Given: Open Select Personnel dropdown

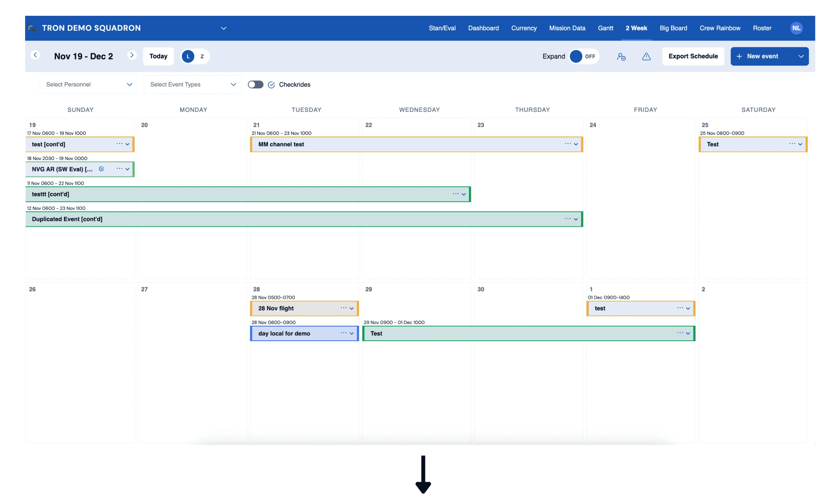Looking at the screenshot, I should point(89,85).
